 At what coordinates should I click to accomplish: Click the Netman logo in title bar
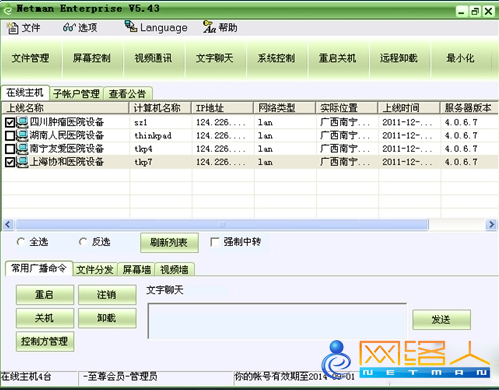(7, 9)
